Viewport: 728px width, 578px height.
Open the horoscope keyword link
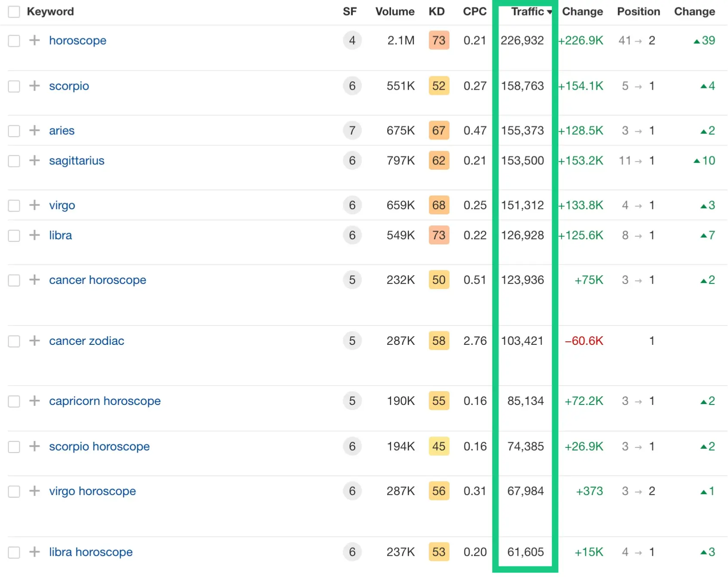click(78, 40)
